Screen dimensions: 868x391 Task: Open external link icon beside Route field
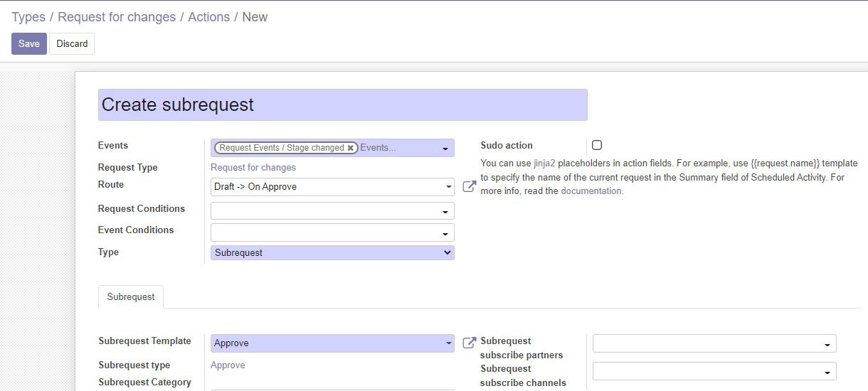470,186
